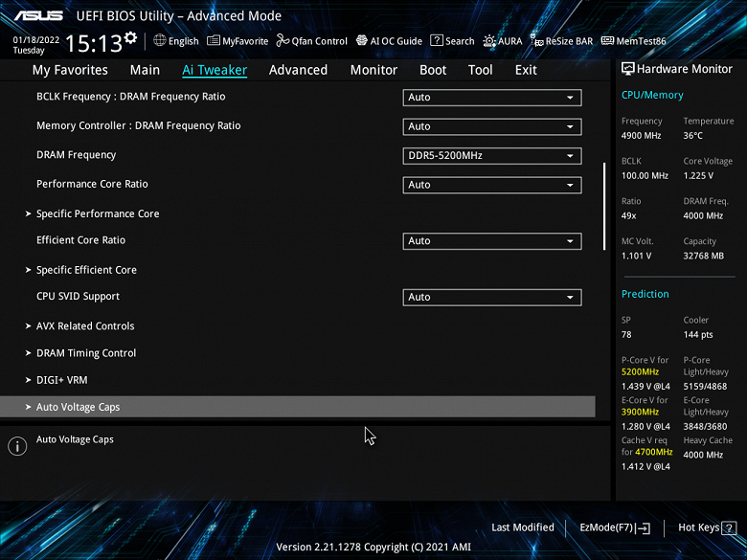Click the Prediction section heading
747x560 pixels.
click(645, 294)
